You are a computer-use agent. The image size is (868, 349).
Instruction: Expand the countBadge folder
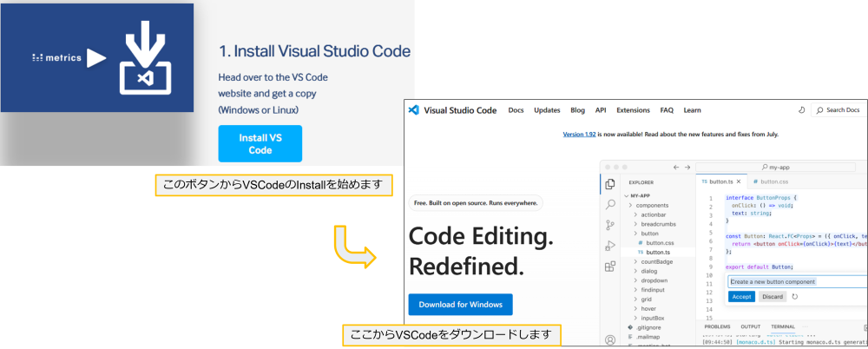(x=657, y=261)
